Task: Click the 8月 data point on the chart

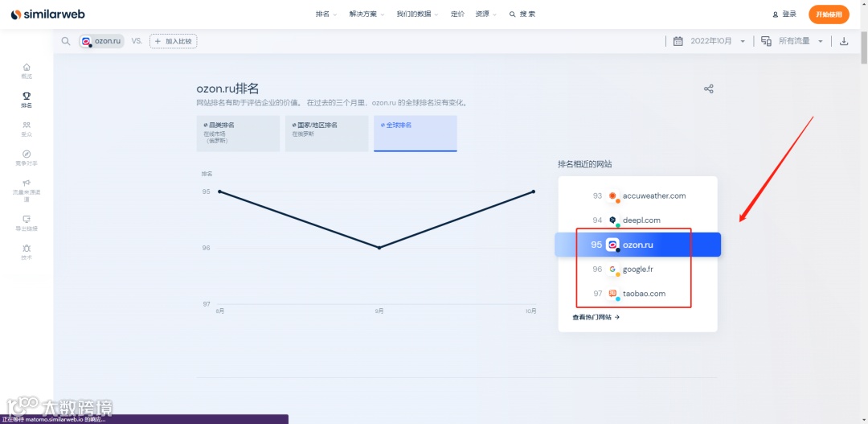Action: tap(219, 191)
